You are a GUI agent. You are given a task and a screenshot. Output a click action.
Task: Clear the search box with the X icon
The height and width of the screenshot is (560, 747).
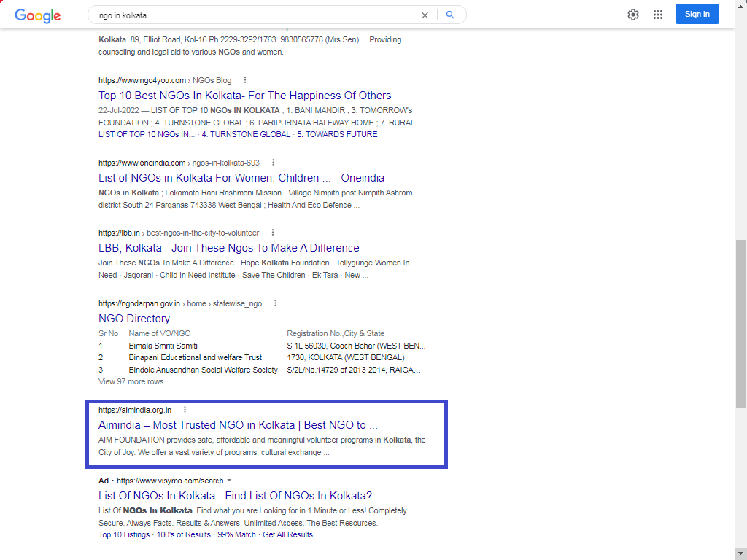coord(425,15)
